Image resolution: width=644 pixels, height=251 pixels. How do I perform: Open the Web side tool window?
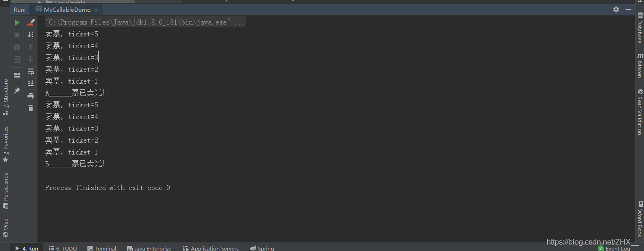6,227
